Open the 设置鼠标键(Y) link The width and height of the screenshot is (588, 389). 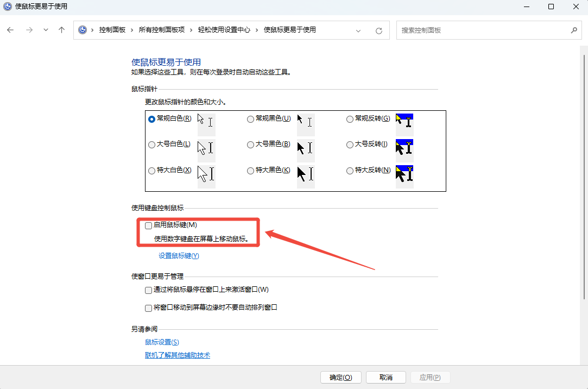(179, 256)
